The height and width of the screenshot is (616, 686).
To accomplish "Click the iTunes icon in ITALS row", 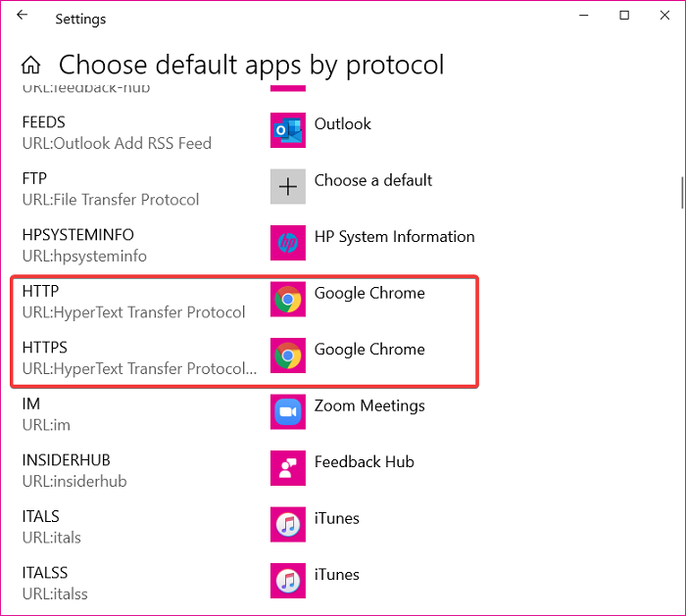I will pos(288,525).
